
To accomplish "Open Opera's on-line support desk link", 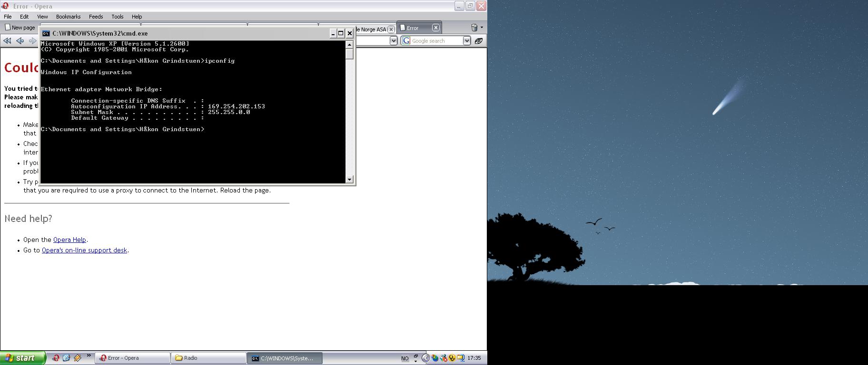I will point(84,250).
